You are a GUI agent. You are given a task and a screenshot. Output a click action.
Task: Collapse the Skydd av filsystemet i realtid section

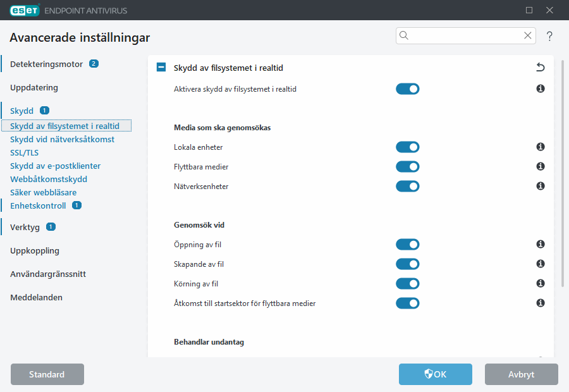(x=161, y=66)
